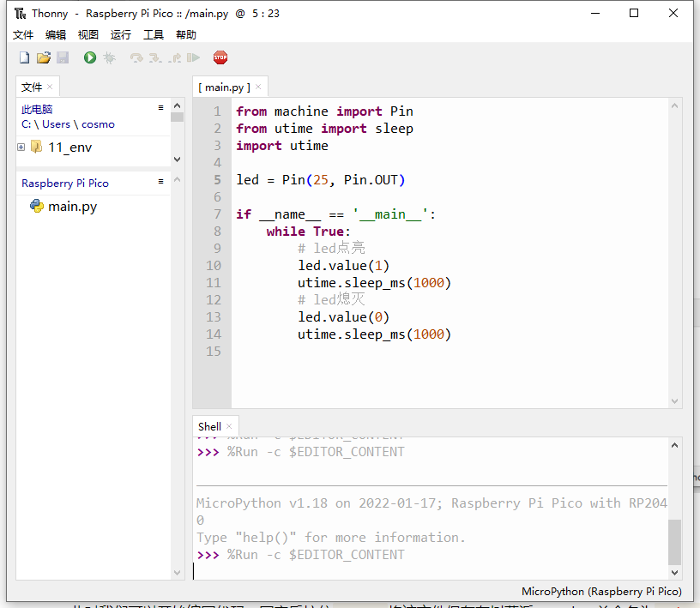Click the Shell input prompt line
The height and width of the screenshot is (608, 700).
coord(431,571)
